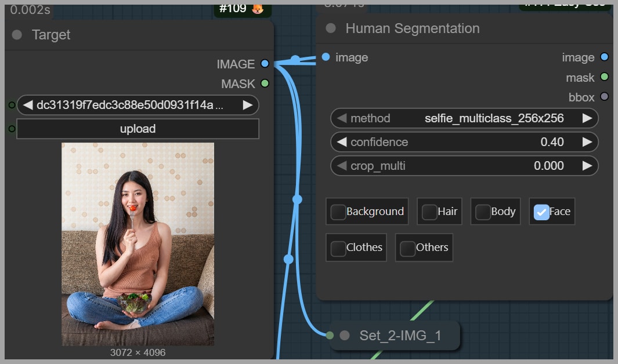Viewport: 618px width, 364px height.
Task: Click the Target node IMAGE output port
Action: pos(265,64)
